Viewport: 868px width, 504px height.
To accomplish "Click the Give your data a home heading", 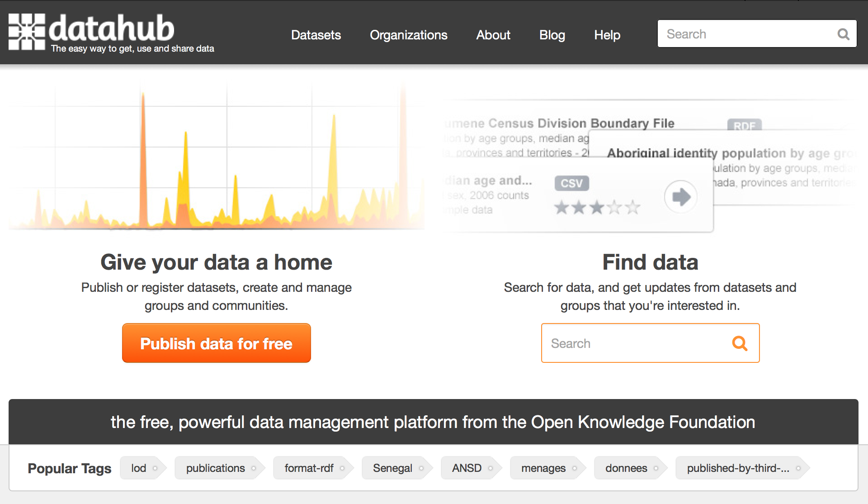I will click(216, 262).
